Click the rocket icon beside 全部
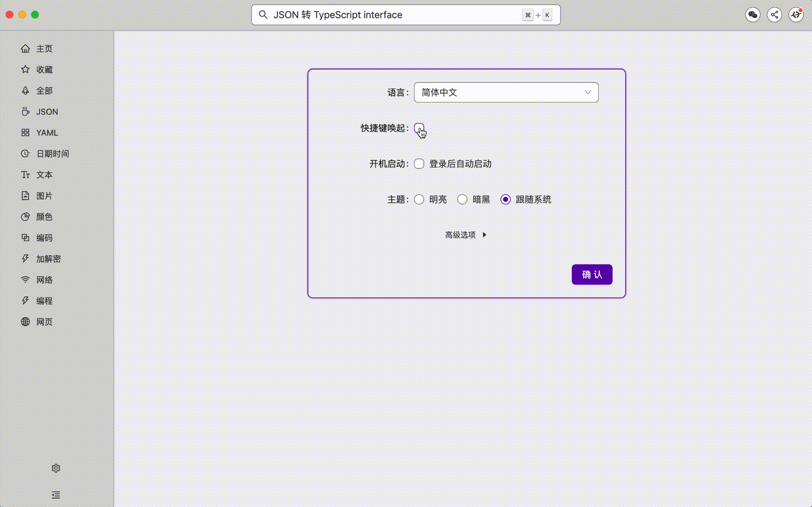Viewport: 812px width, 507px height. (x=25, y=90)
